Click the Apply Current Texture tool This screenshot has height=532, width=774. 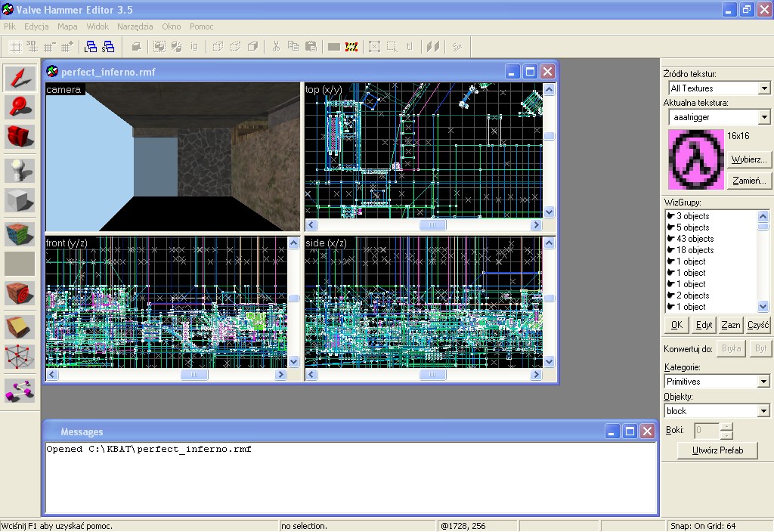pyautogui.click(x=20, y=264)
